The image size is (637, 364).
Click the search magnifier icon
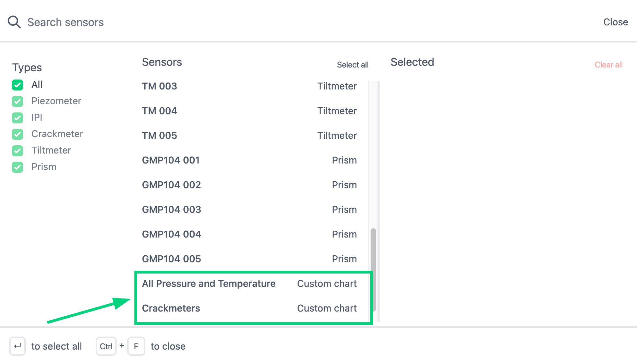pos(14,22)
